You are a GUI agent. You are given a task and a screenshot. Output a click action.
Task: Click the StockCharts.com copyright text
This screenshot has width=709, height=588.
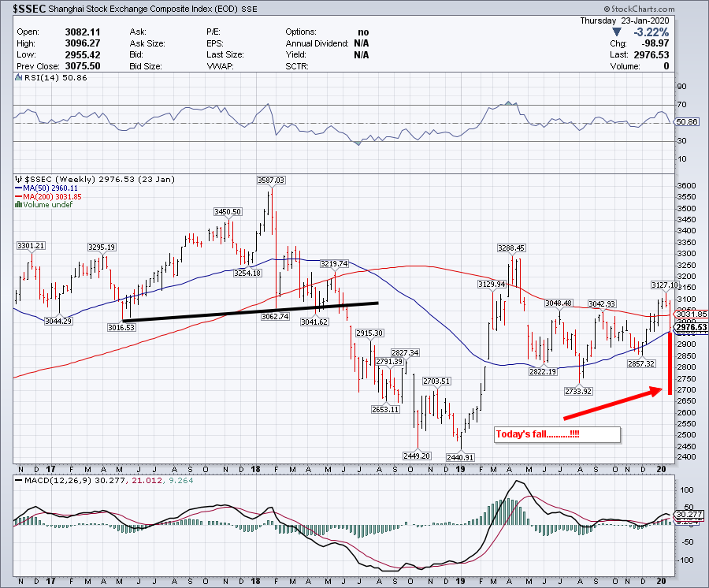[639, 9]
